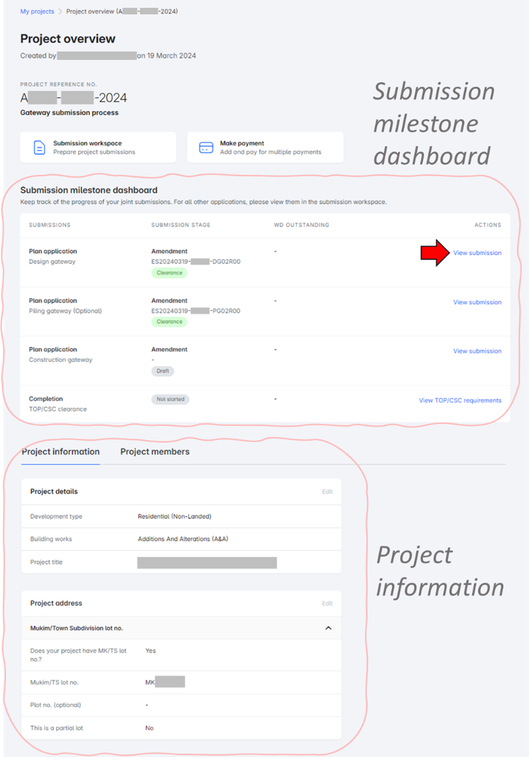View submission for the Piling gateway application

[477, 302]
